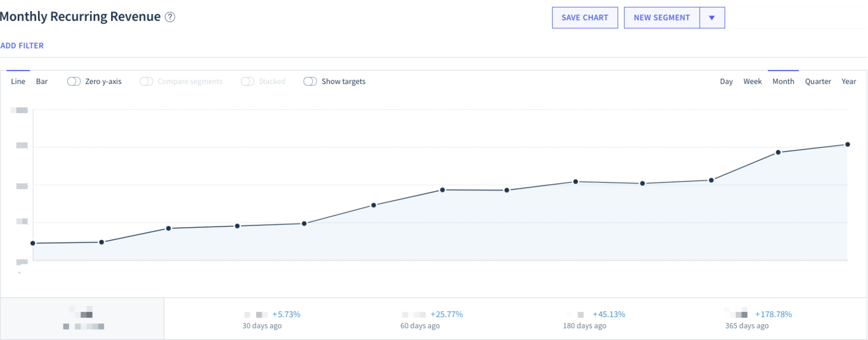
Task: Toggle the Stacked switch
Action: click(x=247, y=82)
